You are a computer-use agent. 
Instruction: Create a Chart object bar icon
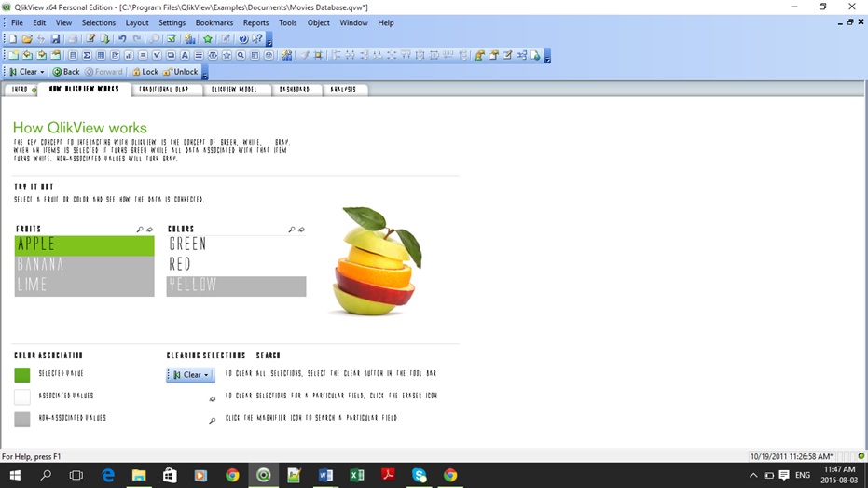[x=129, y=55]
